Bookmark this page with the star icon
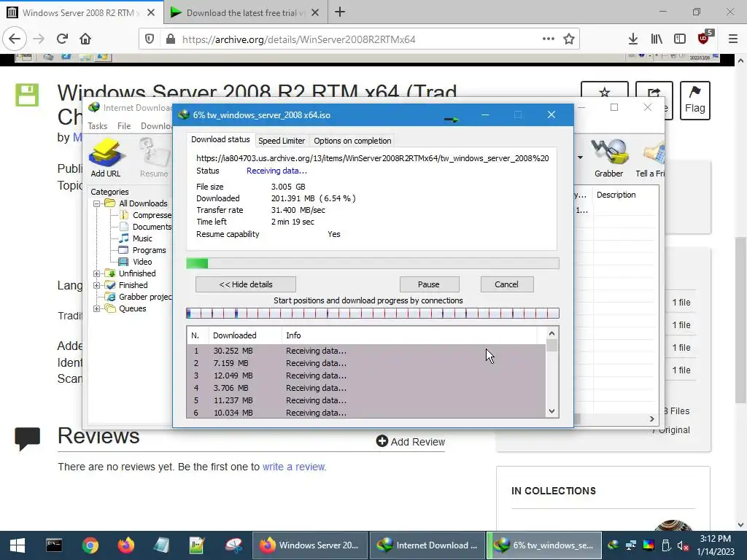Viewport: 747px width, 560px height. [569, 39]
